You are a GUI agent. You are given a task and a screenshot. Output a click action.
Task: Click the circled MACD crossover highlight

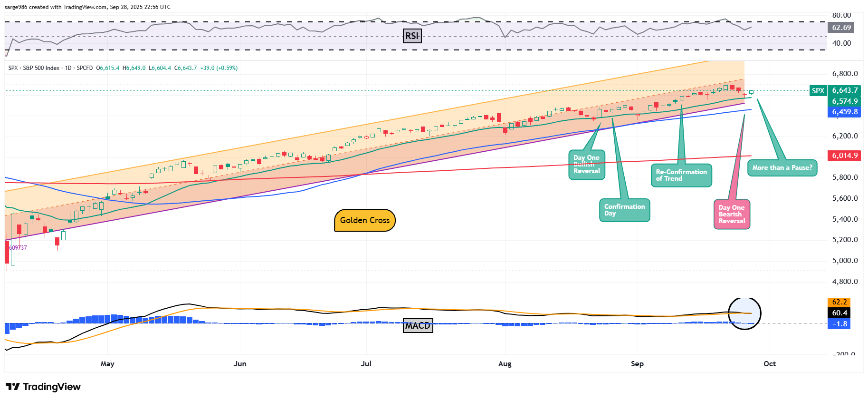click(x=744, y=313)
